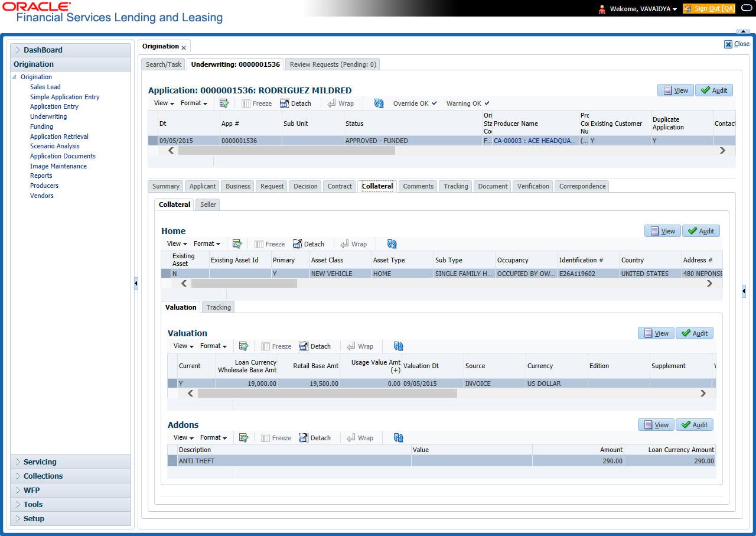Image resolution: width=756 pixels, height=536 pixels.
Task: Click the Close link at top right
Action: click(x=737, y=44)
